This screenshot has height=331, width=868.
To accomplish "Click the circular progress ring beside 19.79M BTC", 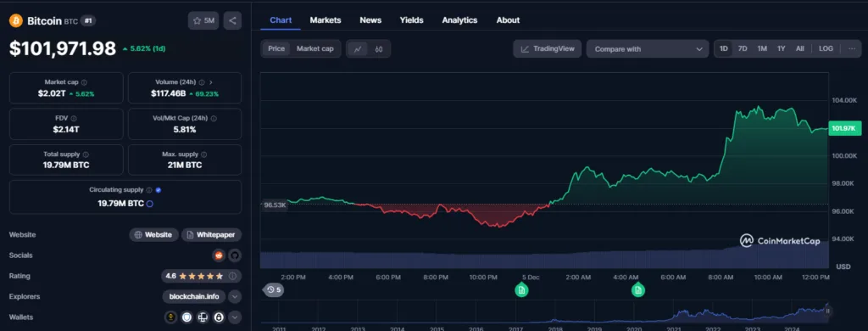I will pos(149,204).
